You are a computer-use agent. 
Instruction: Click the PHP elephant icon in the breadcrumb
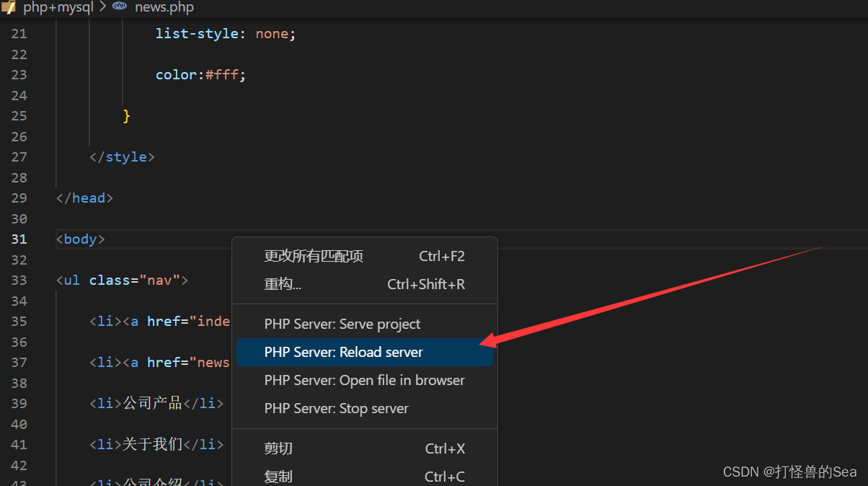pyautogui.click(x=119, y=7)
